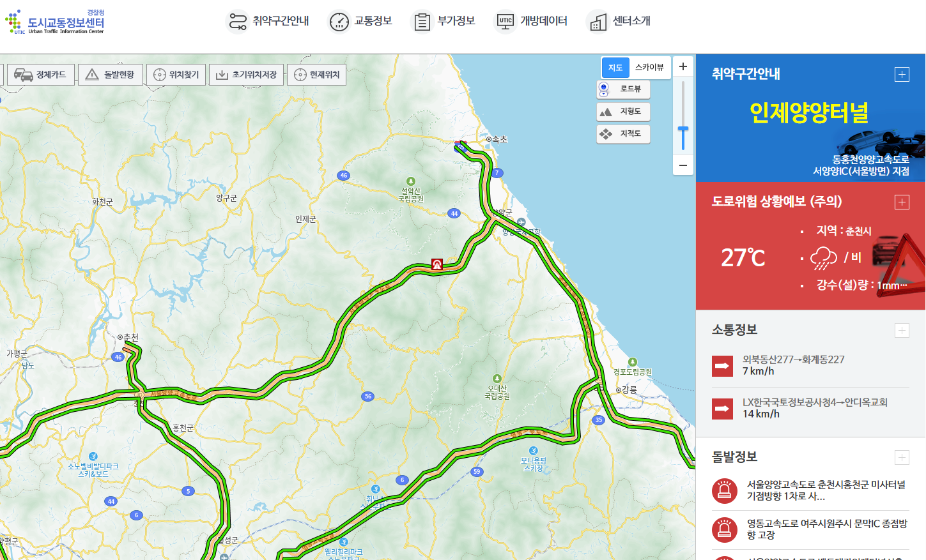926x560 pixels.
Task: Click the 동홍천양양고속도로 서양양IC location text
Action: [861, 165]
